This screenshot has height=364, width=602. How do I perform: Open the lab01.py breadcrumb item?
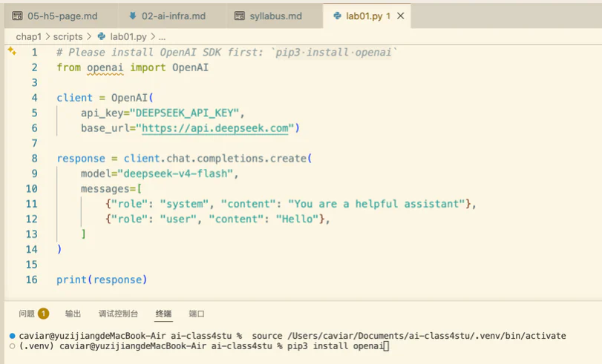[128, 37]
